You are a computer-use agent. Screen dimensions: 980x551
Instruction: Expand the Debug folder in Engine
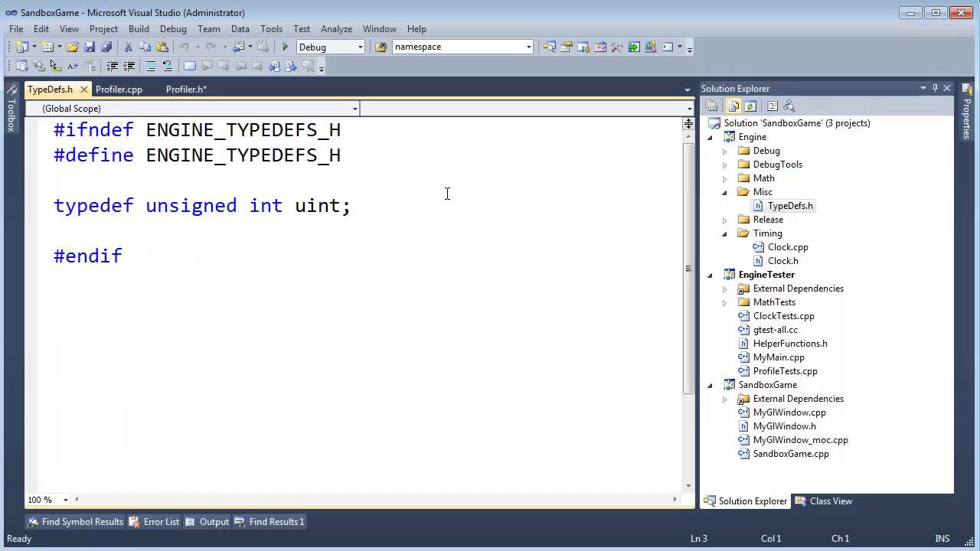tap(724, 151)
